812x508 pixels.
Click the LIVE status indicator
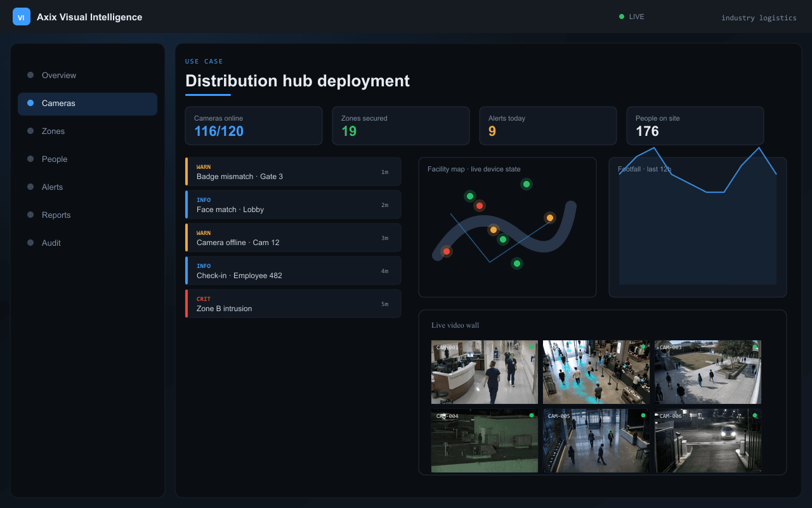pyautogui.click(x=632, y=17)
